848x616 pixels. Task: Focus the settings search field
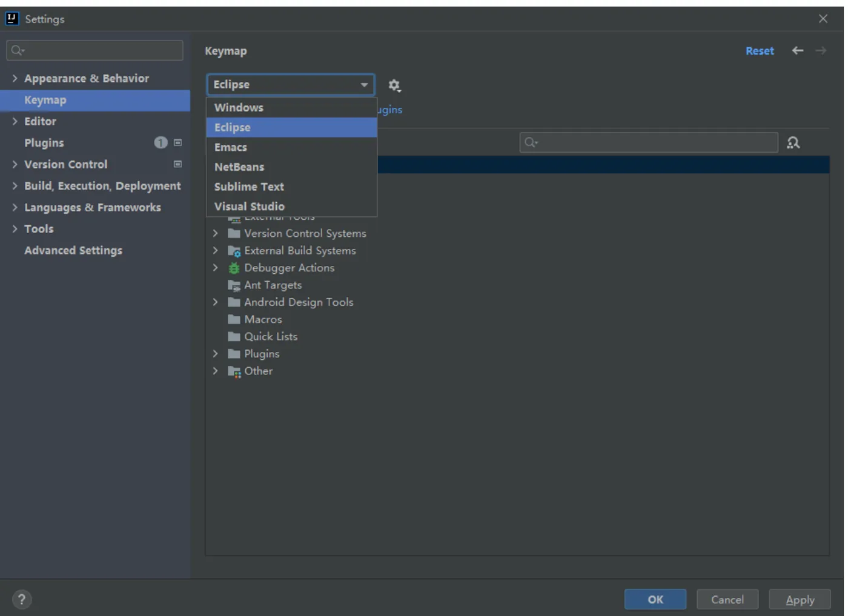94,50
